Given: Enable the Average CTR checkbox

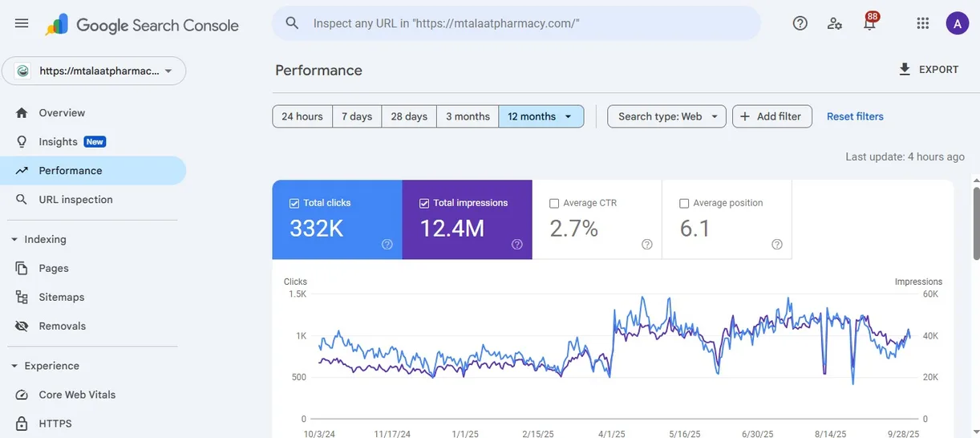Looking at the screenshot, I should click(x=554, y=204).
